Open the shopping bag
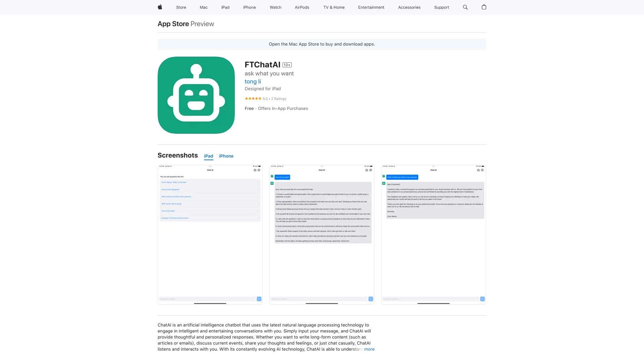644x362 pixels. (x=484, y=7)
